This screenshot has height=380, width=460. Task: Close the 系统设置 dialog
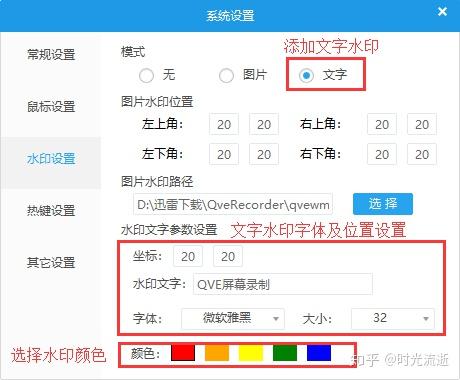[442, 12]
